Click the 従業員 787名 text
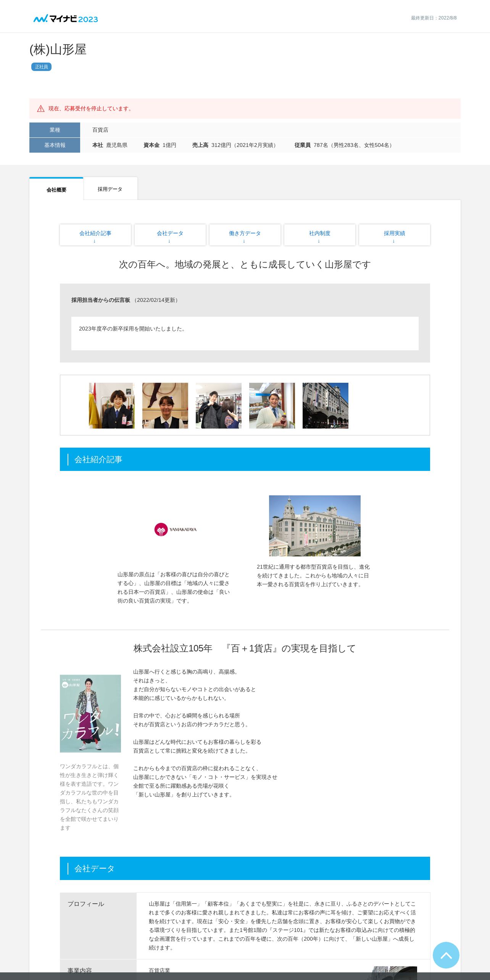The height and width of the screenshot is (980, 490). [x=344, y=145]
